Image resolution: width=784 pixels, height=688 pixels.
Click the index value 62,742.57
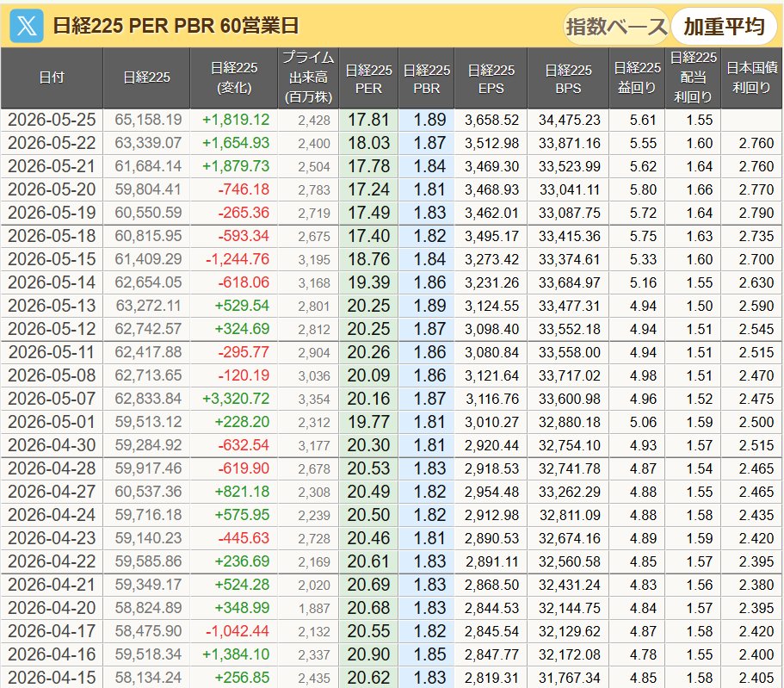tap(148, 329)
